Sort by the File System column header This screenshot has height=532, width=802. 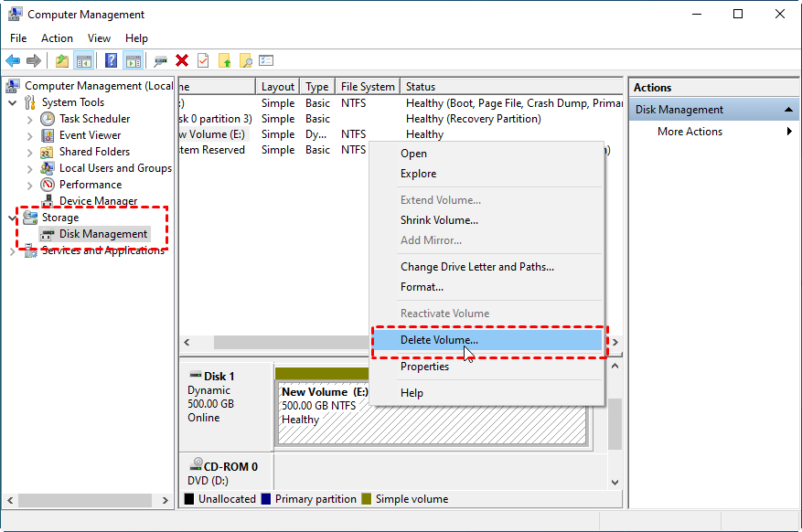click(x=368, y=86)
